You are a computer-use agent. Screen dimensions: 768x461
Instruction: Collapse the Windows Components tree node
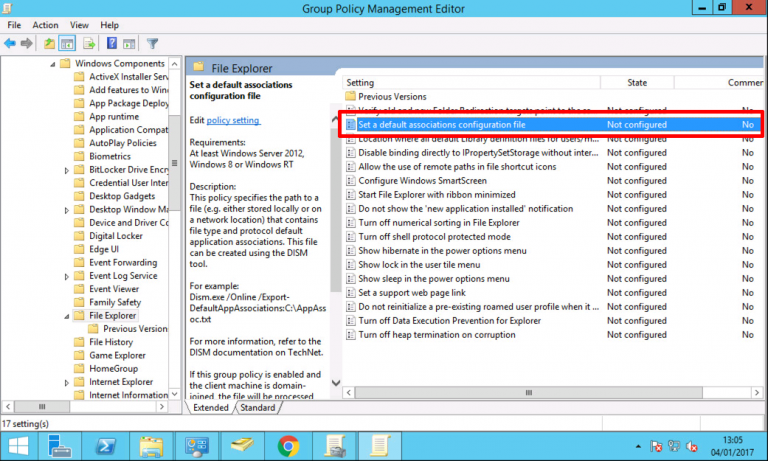click(52, 64)
